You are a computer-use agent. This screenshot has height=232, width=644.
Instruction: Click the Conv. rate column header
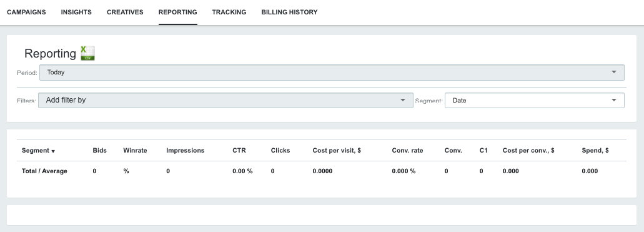407,151
